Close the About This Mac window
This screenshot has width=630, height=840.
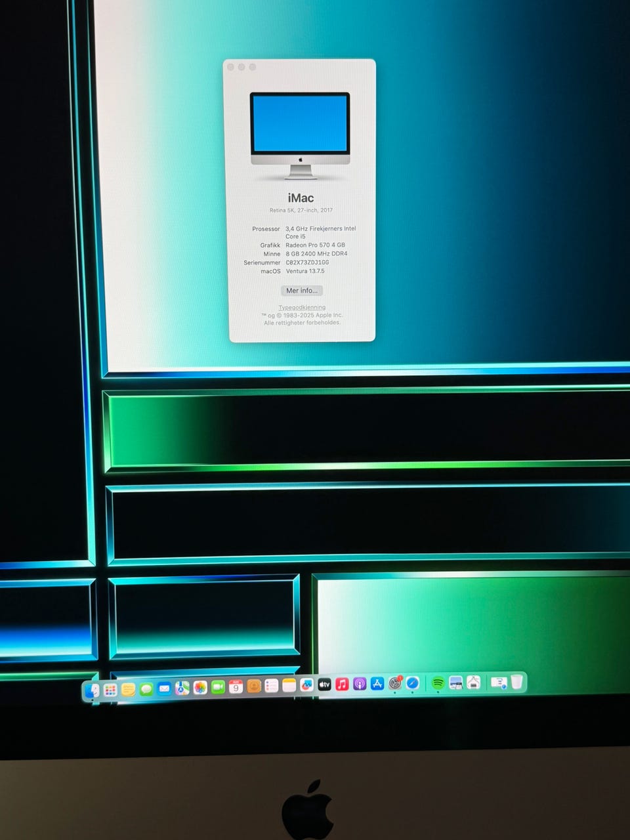click(231, 67)
